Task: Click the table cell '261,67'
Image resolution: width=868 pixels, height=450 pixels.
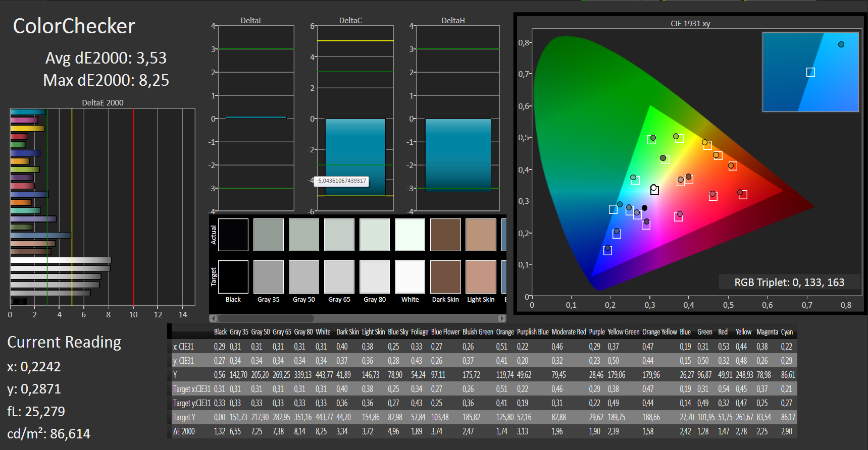Action: click(x=744, y=417)
